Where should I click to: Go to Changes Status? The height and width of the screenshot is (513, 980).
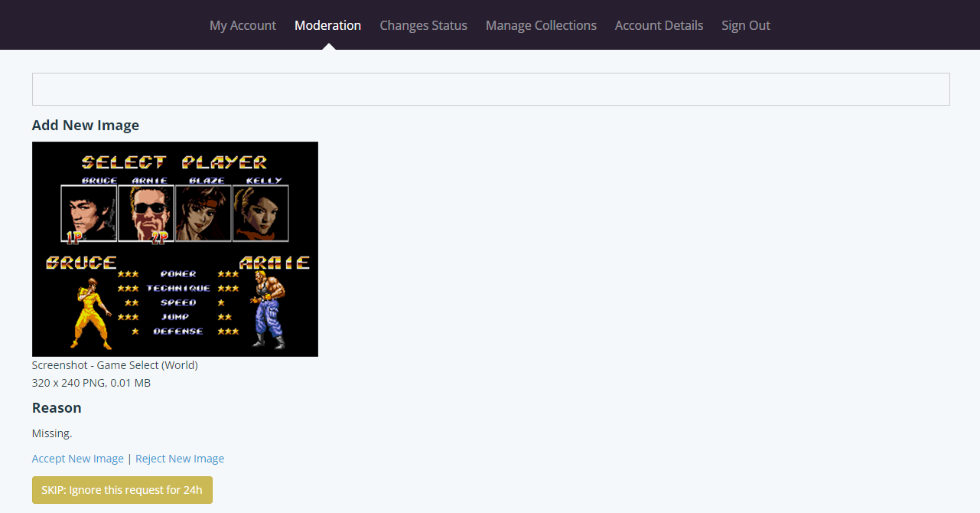(423, 25)
